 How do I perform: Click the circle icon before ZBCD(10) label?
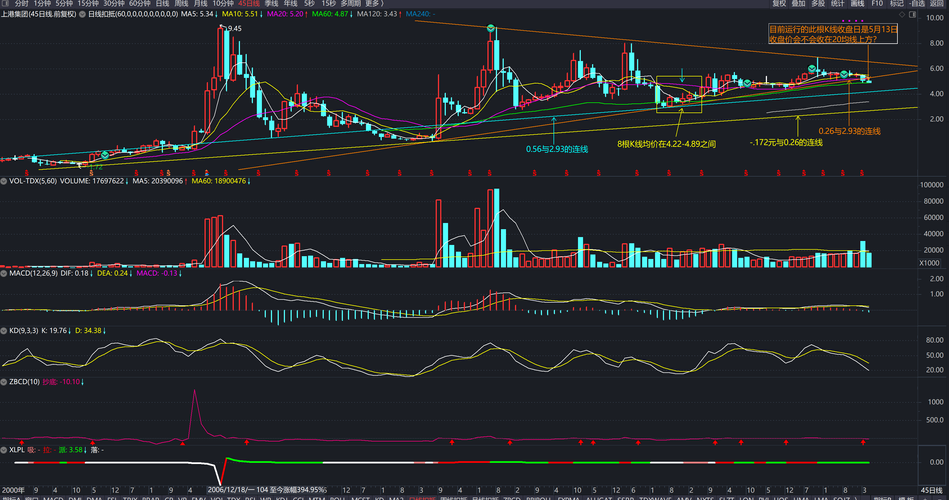coord(4,382)
